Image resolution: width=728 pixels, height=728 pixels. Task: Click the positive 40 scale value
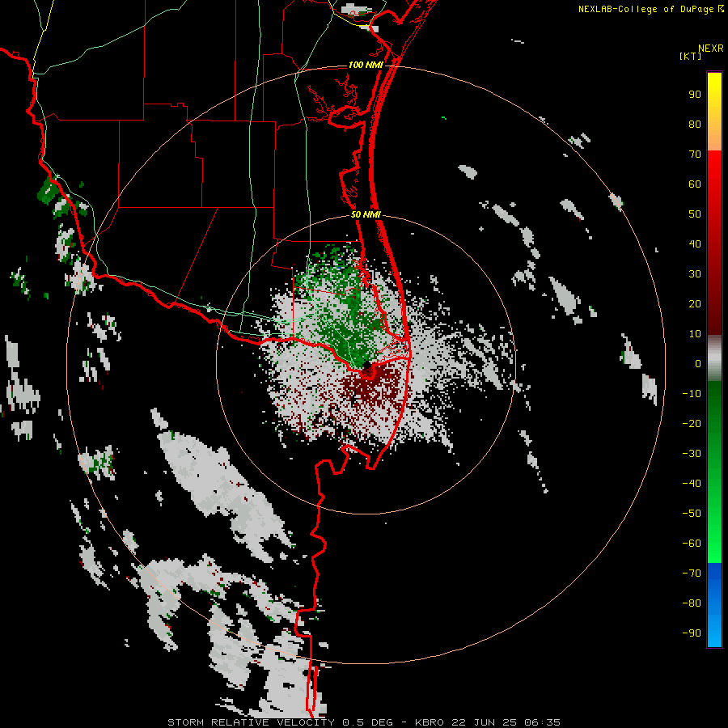point(695,243)
